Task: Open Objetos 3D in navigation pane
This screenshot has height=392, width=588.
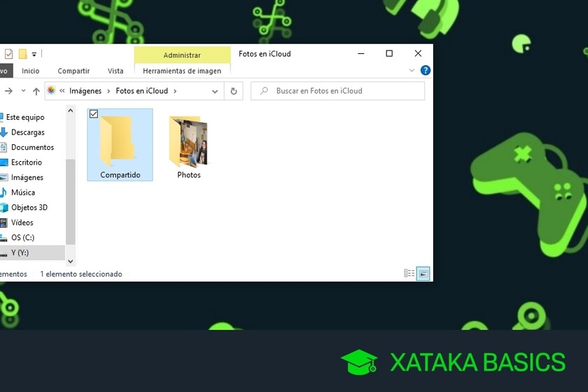Action: point(29,207)
